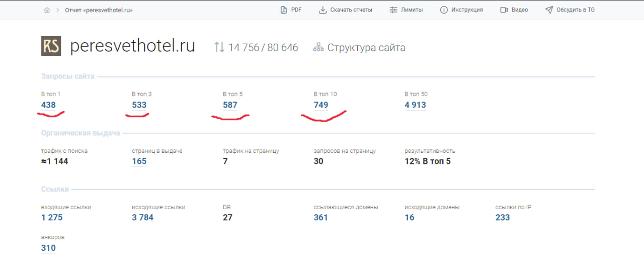Open Инструкция

tap(467, 10)
